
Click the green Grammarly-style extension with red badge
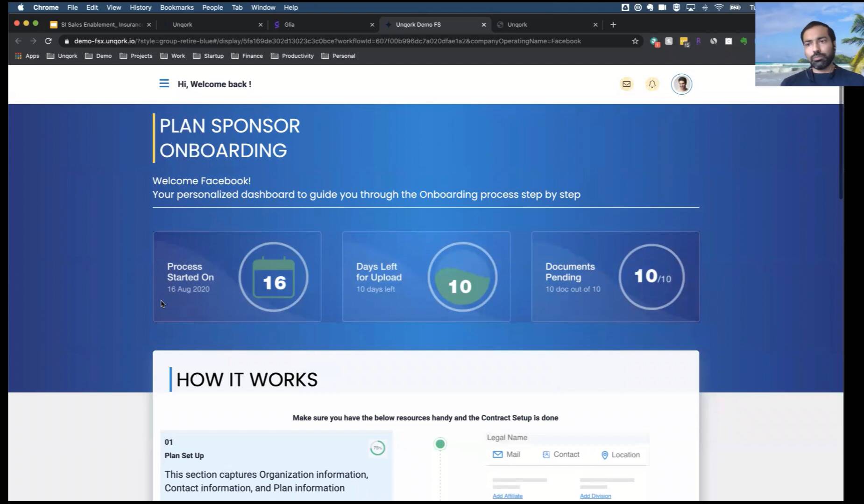(x=654, y=42)
